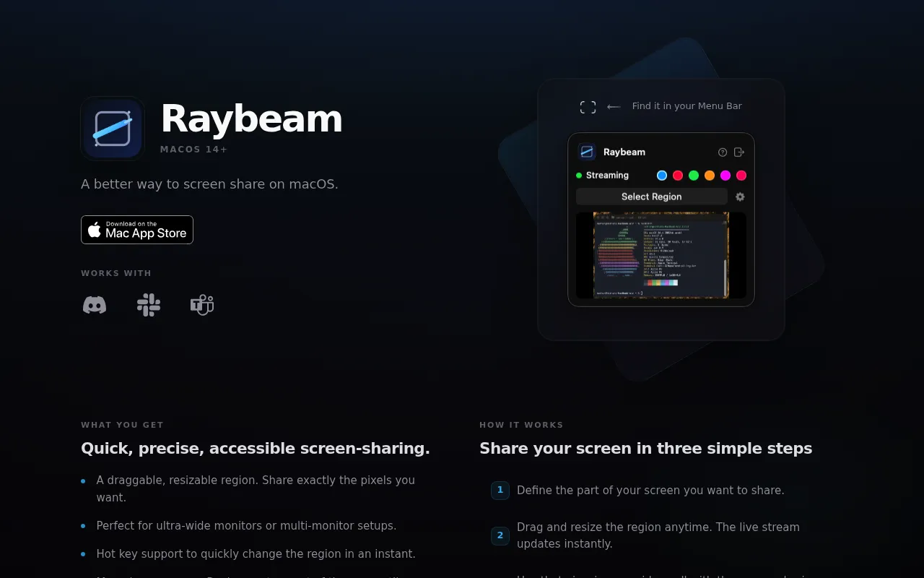Open the Discord icon under Works With
Screen dimensions: 924x578
click(x=95, y=305)
